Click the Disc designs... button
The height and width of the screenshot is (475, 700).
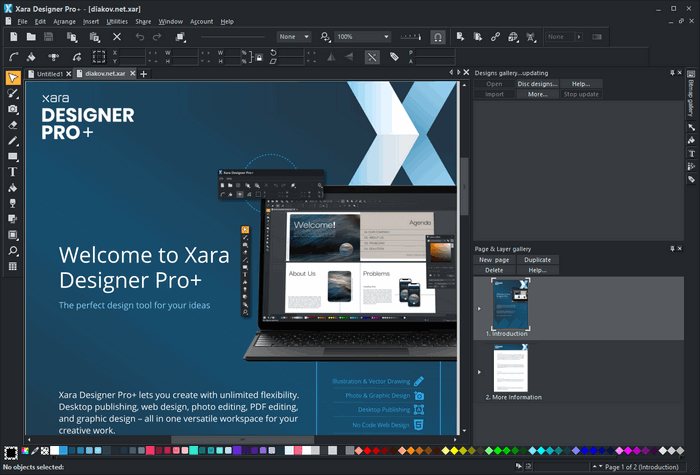coord(538,84)
